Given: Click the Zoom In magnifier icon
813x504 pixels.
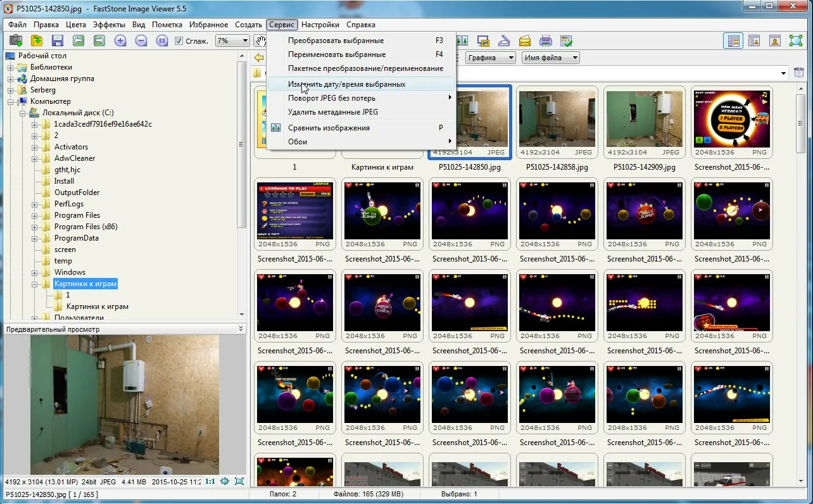Looking at the screenshot, I should click(120, 41).
